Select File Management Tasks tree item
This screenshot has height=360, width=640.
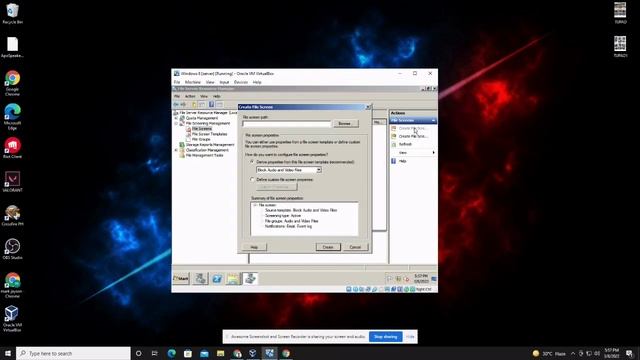point(204,156)
